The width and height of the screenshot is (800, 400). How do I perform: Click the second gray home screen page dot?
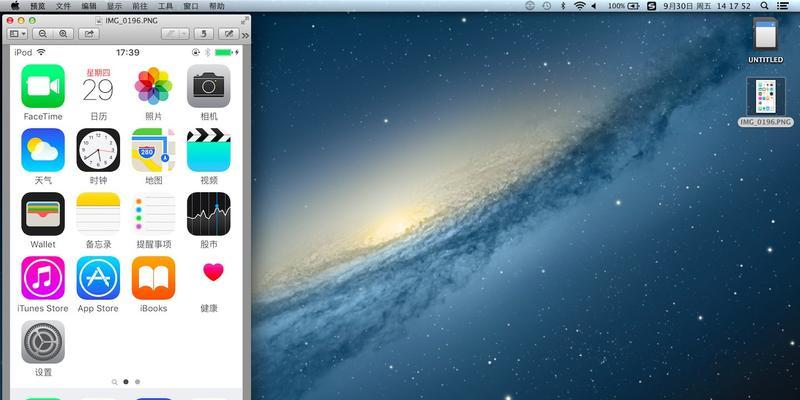(137, 382)
